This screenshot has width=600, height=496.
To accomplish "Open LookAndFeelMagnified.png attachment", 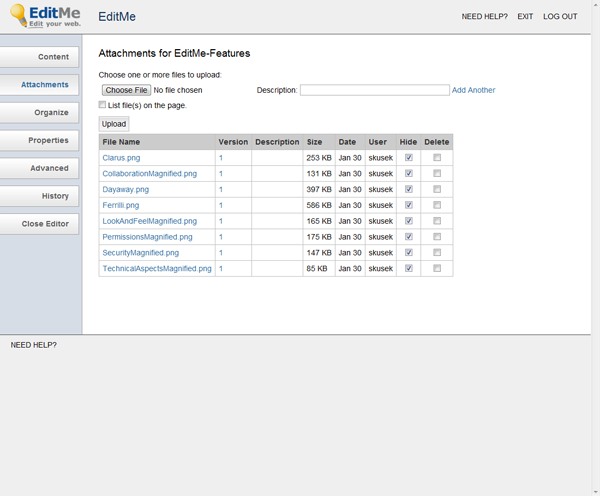I will tap(150, 221).
